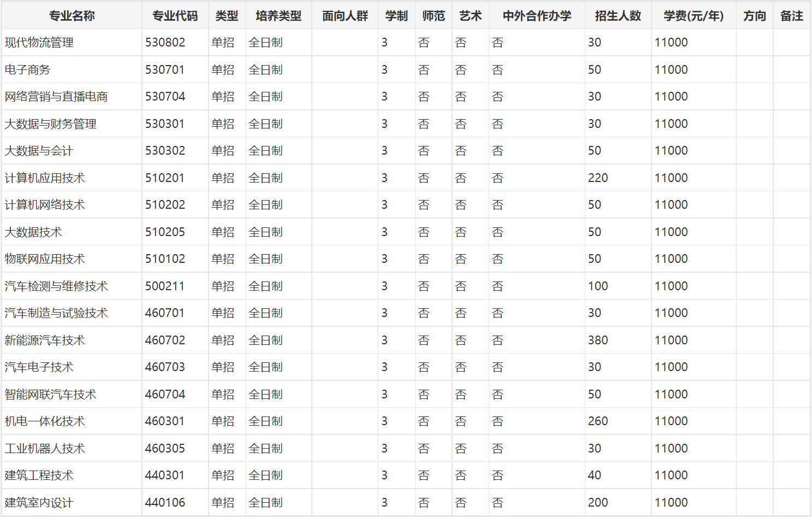Click the 学制 column header
The height and width of the screenshot is (517, 812).
coord(396,16)
